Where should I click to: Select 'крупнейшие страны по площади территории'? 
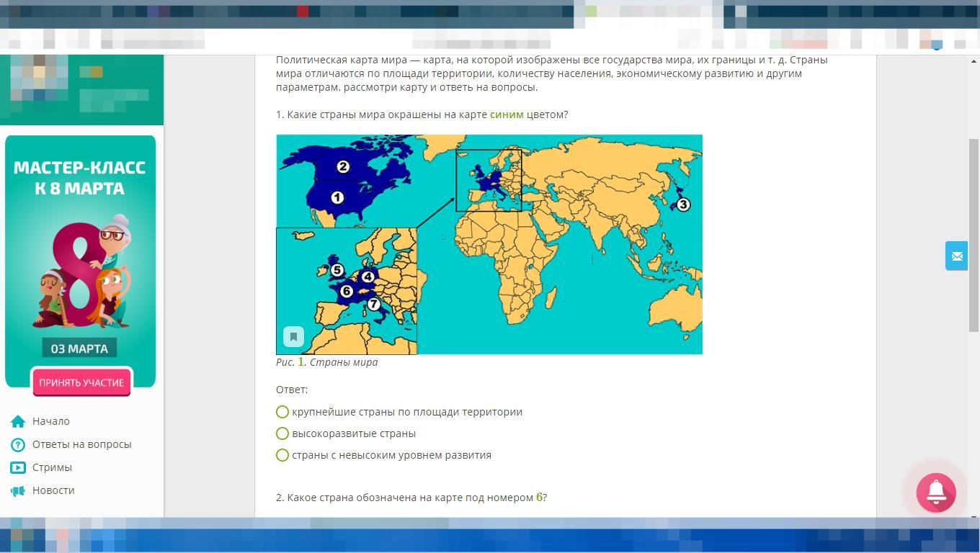point(282,412)
